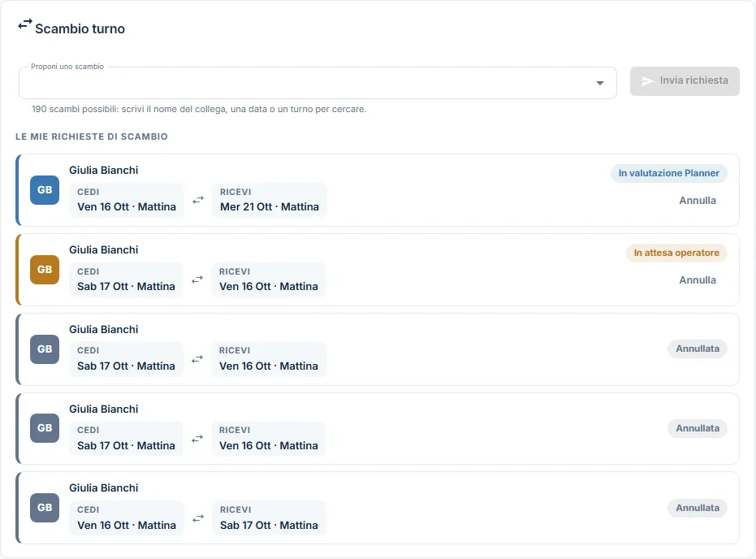Click the GB avatar in the last request
Image resolution: width=756 pixels, height=559 pixels.
click(45, 507)
